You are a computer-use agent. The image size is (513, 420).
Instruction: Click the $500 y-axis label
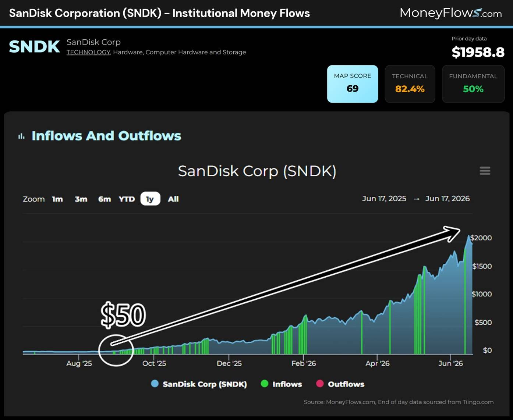click(x=483, y=323)
